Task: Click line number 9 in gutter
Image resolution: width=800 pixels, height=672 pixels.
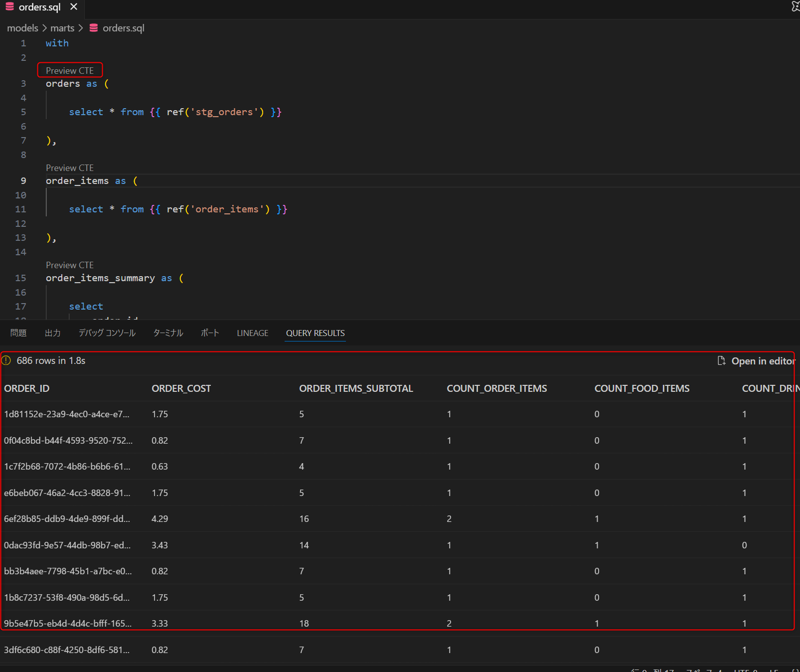Action: [23, 181]
